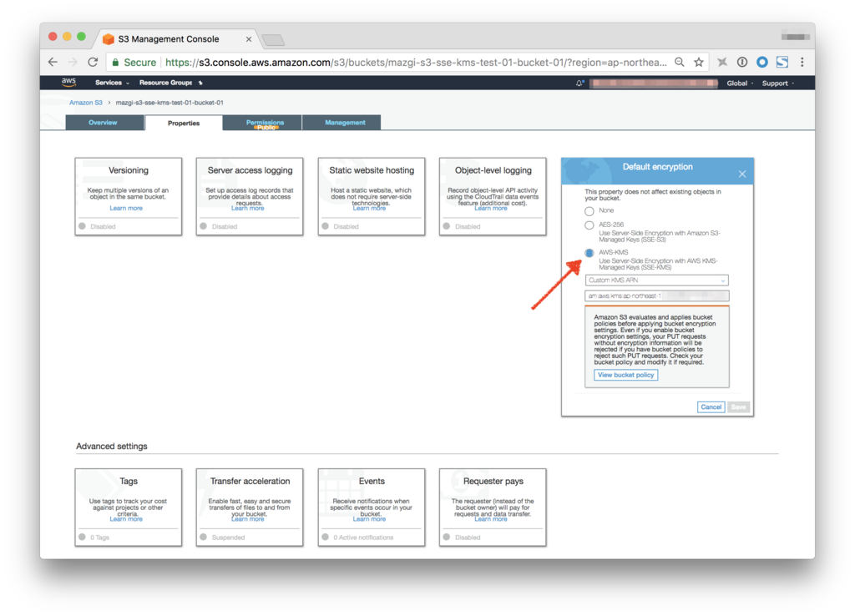
Task: Open the AWS notifications bell
Action: 579,83
